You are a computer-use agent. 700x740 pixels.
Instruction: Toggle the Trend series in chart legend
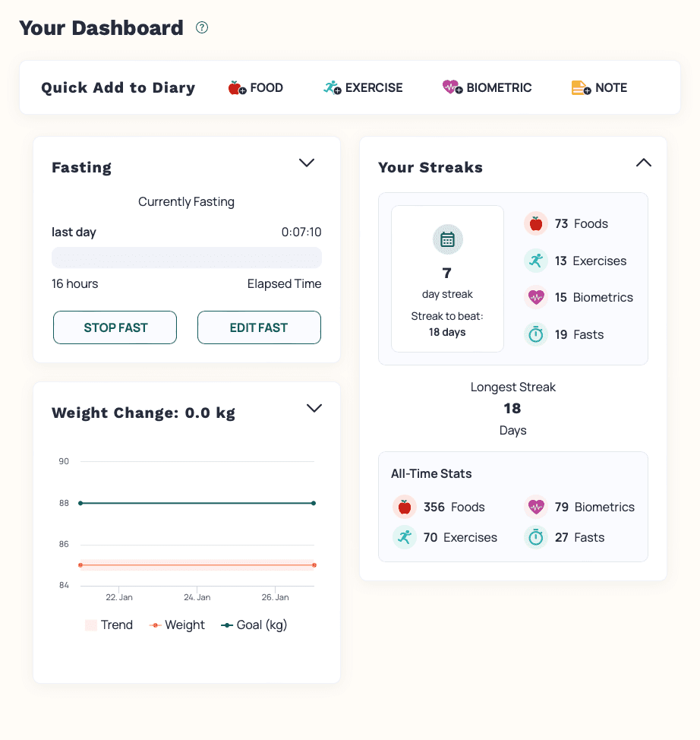pos(109,625)
